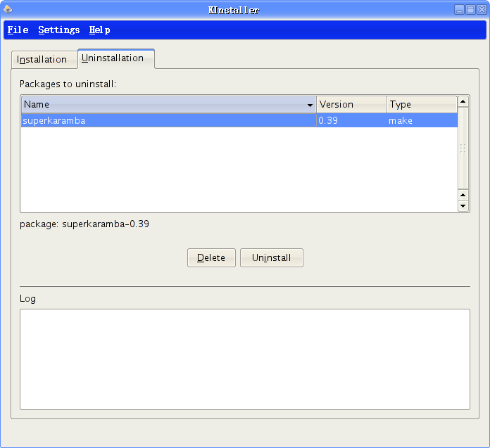Close the KInstaller window
Image resolution: width=490 pixels, height=448 pixels.
click(482, 10)
